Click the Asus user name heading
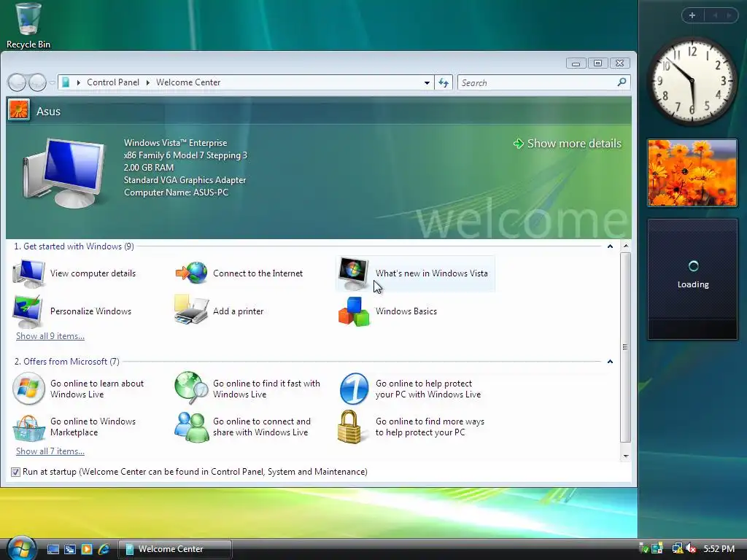The height and width of the screenshot is (560, 747). click(x=49, y=111)
